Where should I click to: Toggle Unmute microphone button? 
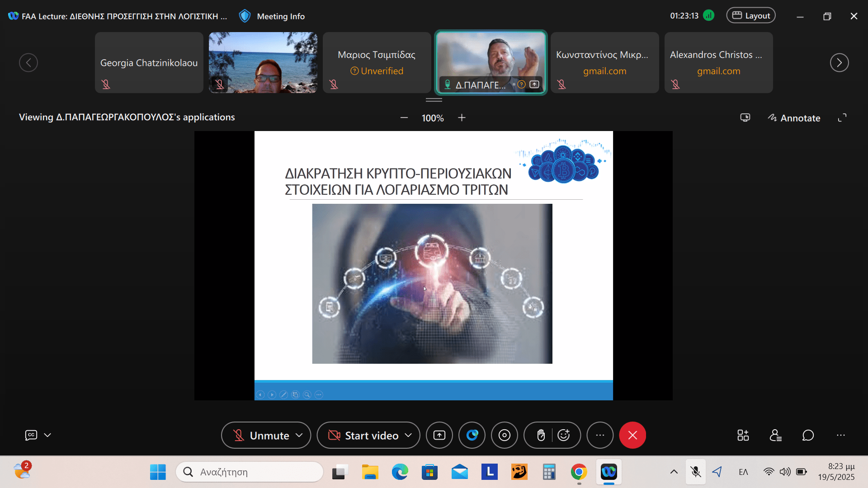(x=260, y=435)
